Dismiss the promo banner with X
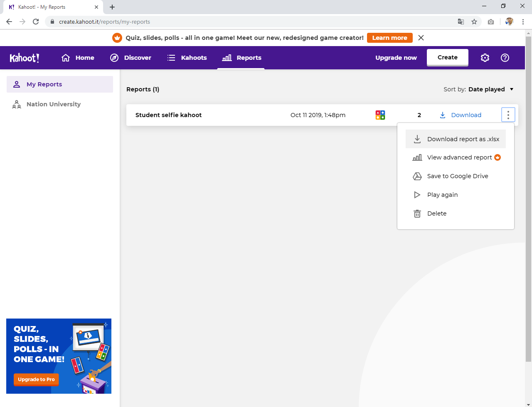Viewport: 532px width, 407px height. point(421,38)
